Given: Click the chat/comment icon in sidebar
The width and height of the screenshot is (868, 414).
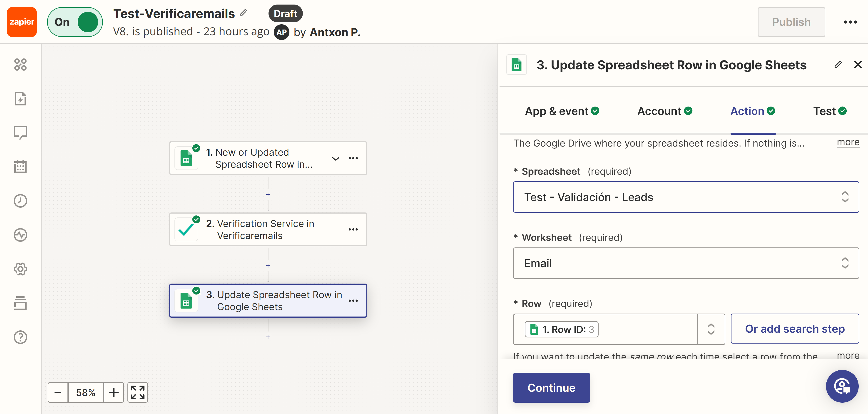Looking at the screenshot, I should 20,132.
